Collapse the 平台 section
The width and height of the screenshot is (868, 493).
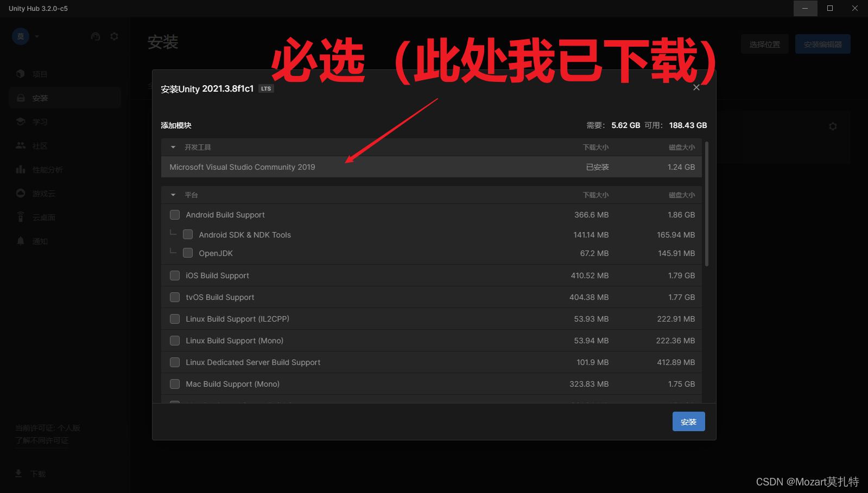tap(173, 195)
